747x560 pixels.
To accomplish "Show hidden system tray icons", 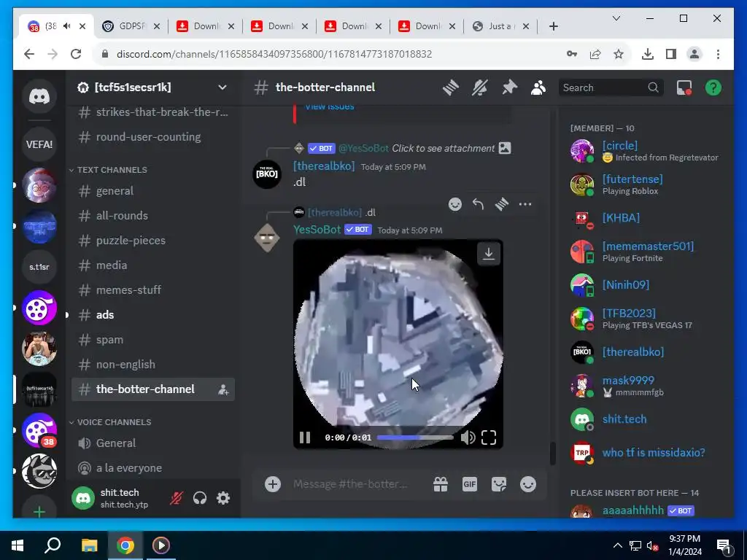I will pyautogui.click(x=617, y=545).
